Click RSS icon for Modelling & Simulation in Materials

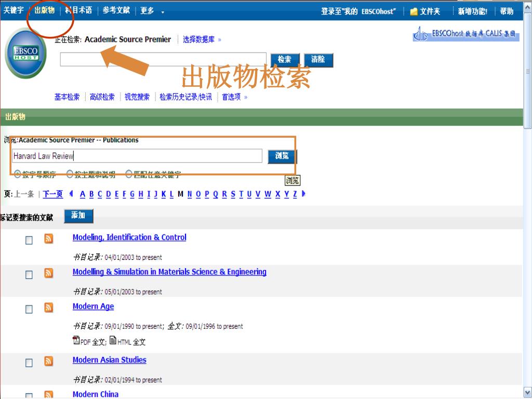point(49,273)
